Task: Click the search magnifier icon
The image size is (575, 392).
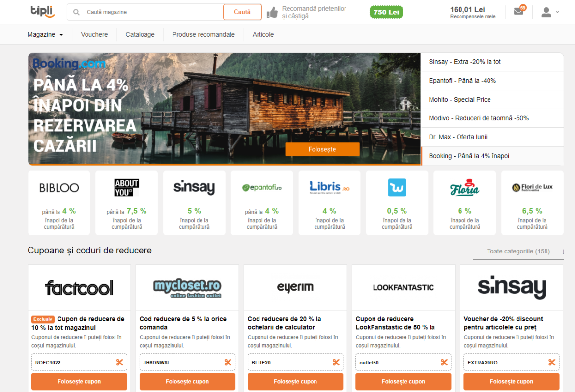Action: click(76, 12)
